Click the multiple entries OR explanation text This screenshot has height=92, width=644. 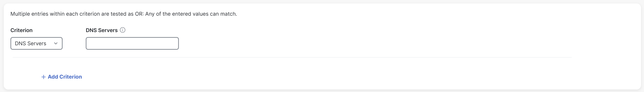pos(123,14)
